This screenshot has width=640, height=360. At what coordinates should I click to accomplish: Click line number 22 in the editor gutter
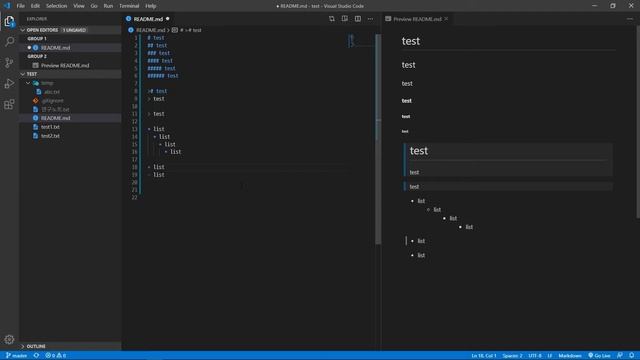135,197
